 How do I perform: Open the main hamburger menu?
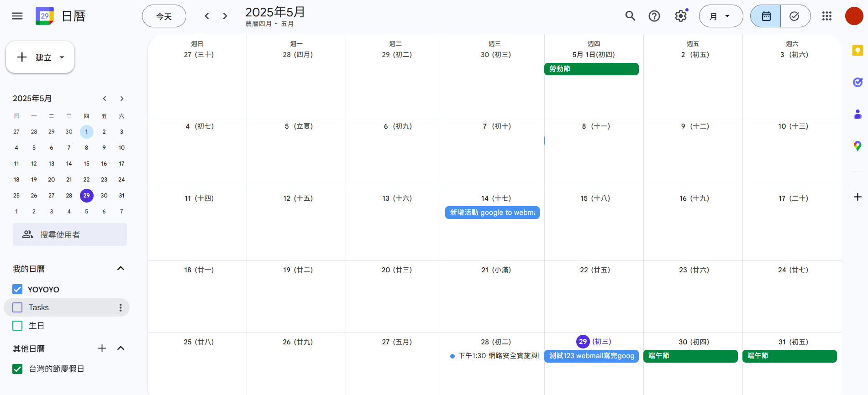point(17,16)
